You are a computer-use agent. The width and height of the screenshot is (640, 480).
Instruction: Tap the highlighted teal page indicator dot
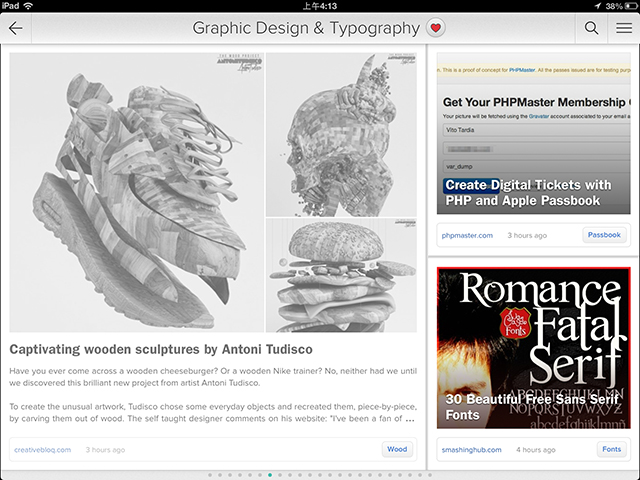(270, 475)
